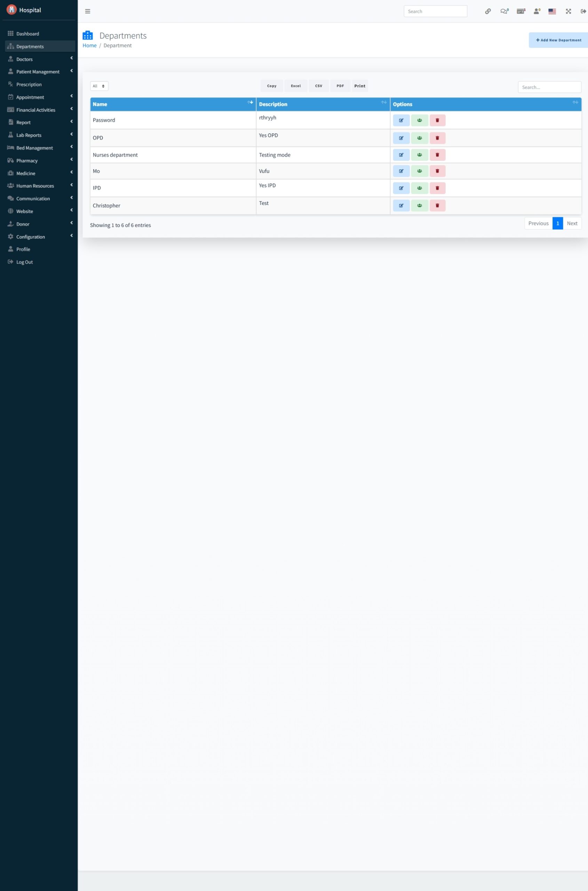Open Profile from sidebar
588x891 pixels.
pos(40,249)
